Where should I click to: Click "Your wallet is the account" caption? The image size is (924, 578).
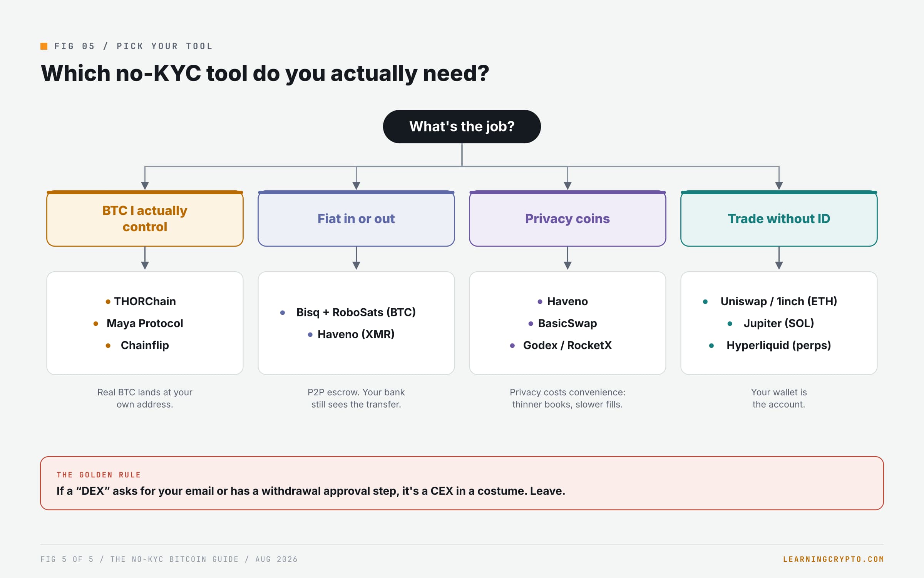click(779, 398)
